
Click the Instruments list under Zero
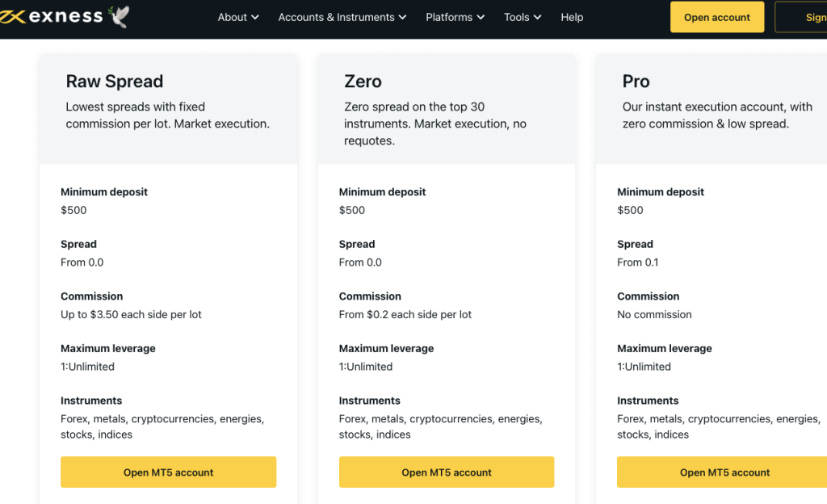click(x=440, y=426)
